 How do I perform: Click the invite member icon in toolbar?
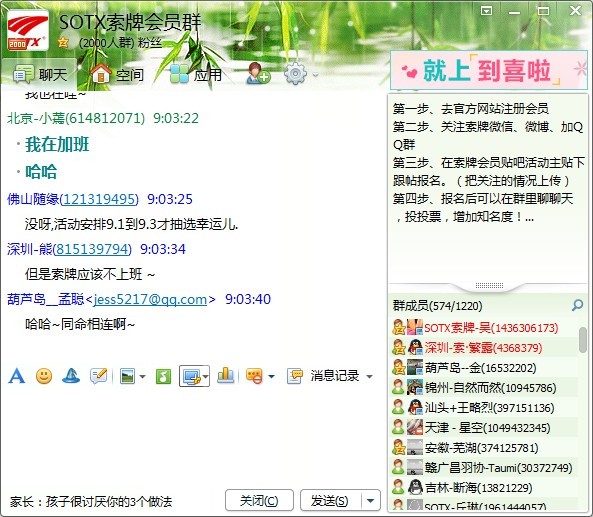[x=258, y=73]
